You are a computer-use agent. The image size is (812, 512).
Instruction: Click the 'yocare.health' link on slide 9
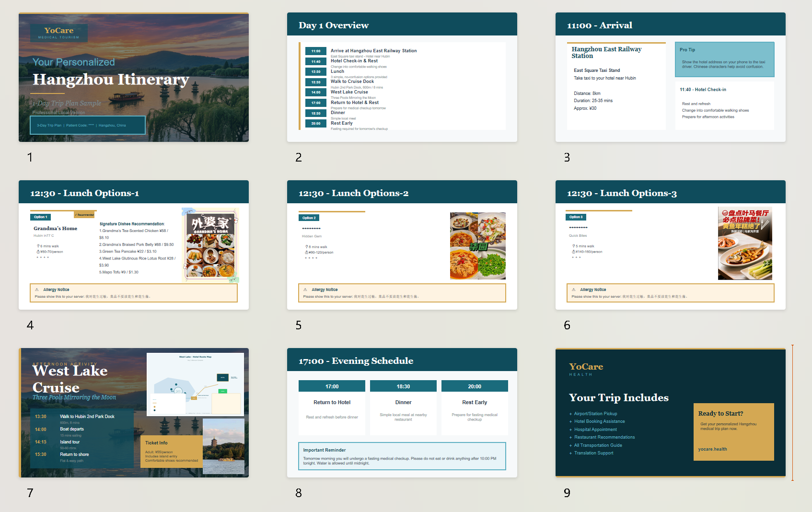point(712,449)
